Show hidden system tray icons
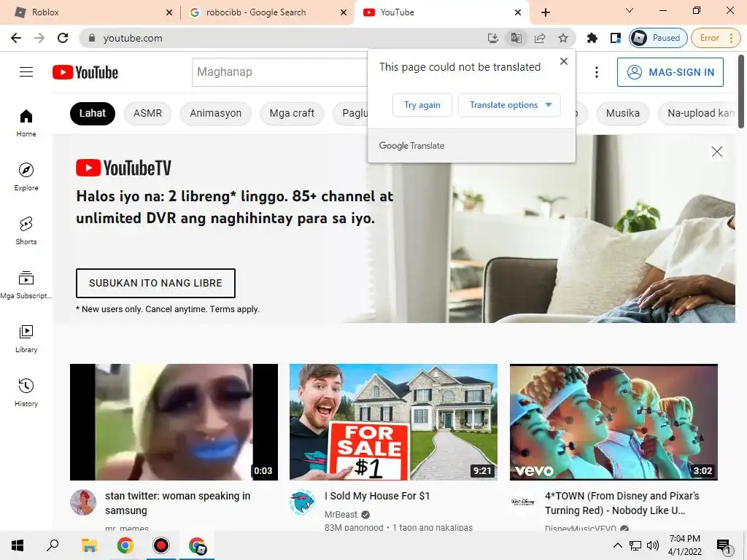Screen dimensions: 747x560 617,545
